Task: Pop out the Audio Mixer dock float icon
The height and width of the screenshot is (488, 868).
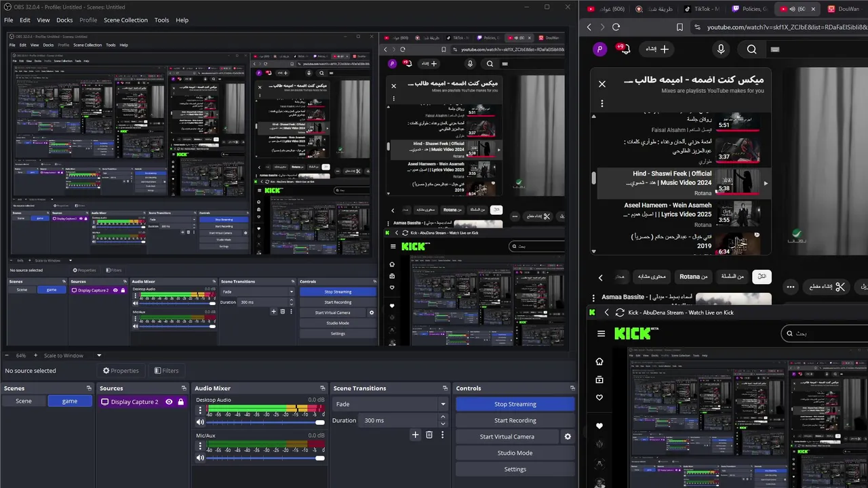Action: coord(323,388)
